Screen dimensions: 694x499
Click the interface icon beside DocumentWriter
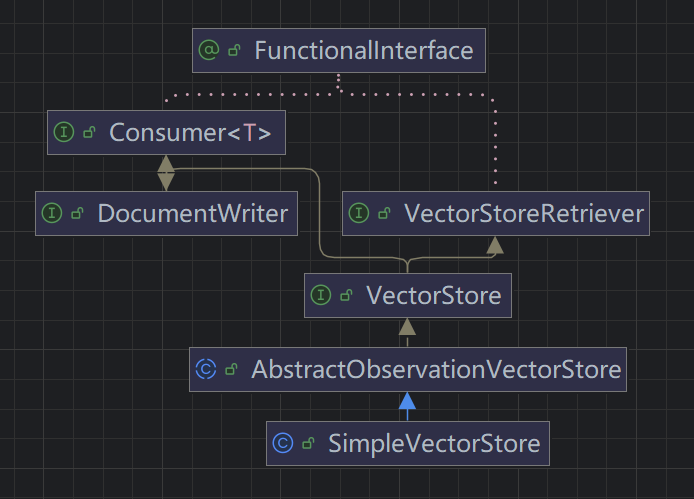[x=52, y=214]
